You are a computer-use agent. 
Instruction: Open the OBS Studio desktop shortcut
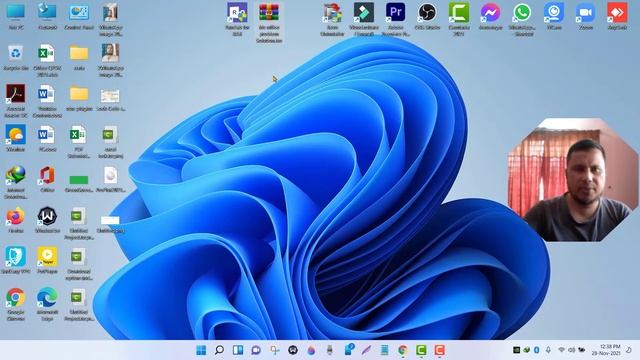coord(427,16)
